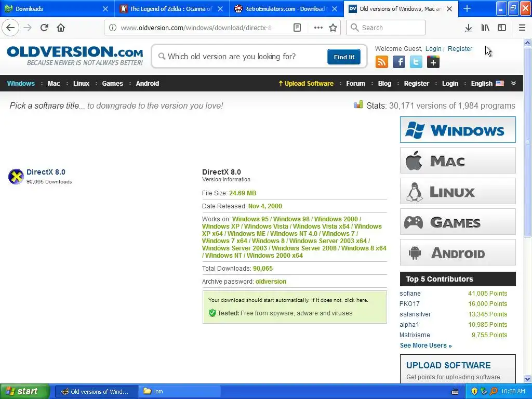Click the page vertical scrollbar thumb
The image size is (532, 399).
pyautogui.click(x=527, y=142)
